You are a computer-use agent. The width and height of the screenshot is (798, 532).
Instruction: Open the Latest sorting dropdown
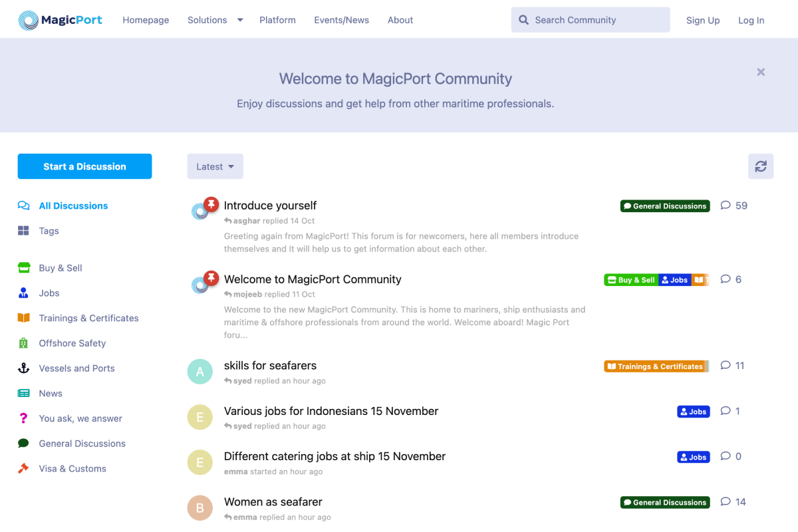tap(215, 166)
